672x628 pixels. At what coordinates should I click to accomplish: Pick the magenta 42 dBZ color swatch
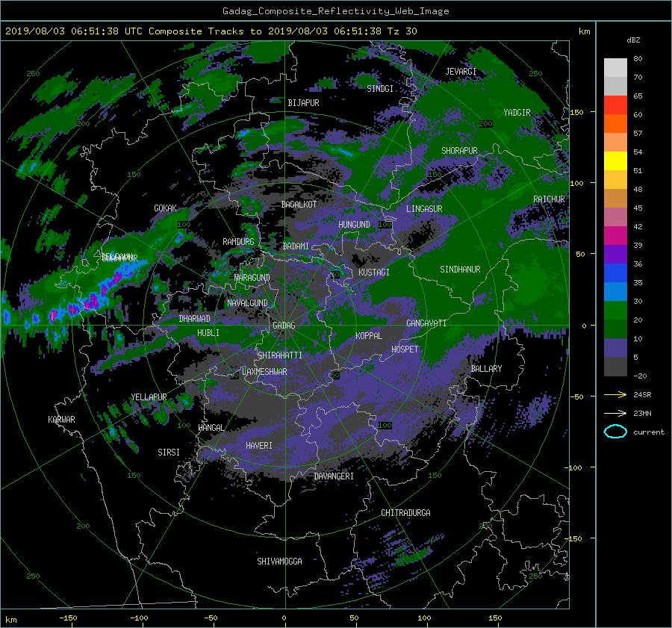click(x=615, y=235)
